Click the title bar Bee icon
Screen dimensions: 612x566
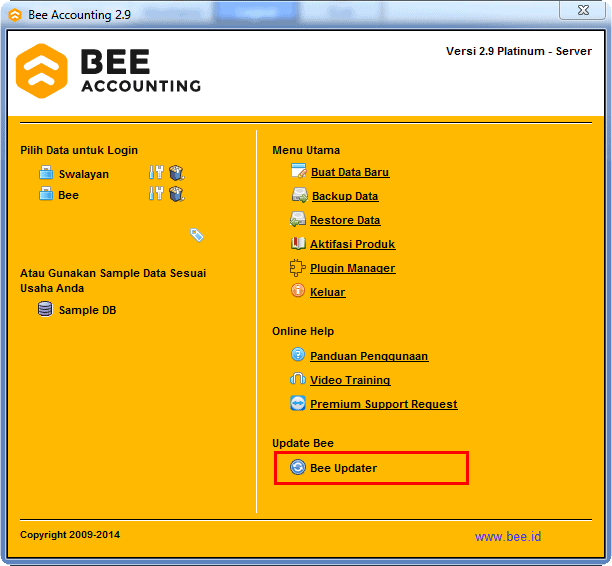point(15,15)
